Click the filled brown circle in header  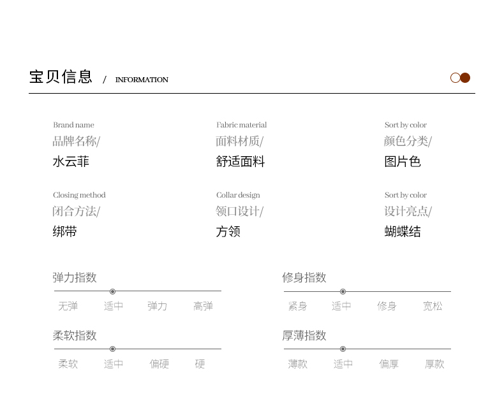pos(465,78)
